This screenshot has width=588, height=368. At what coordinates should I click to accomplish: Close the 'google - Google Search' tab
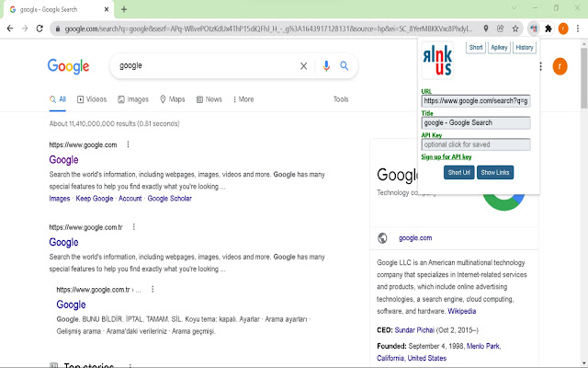[x=107, y=9]
